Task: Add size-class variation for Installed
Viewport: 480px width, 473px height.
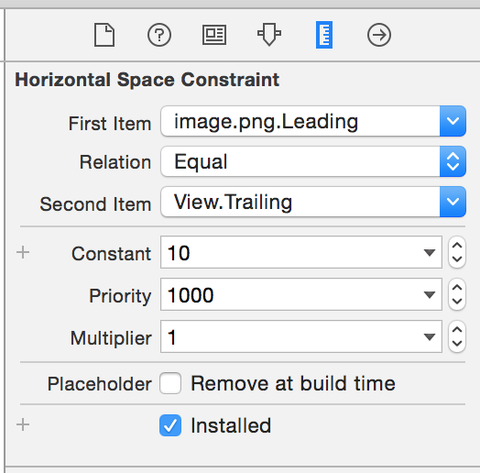Action: coord(23,425)
